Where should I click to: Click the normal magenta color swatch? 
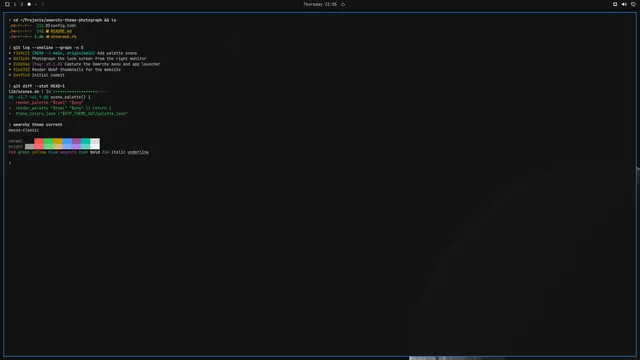pyautogui.click(x=76, y=141)
